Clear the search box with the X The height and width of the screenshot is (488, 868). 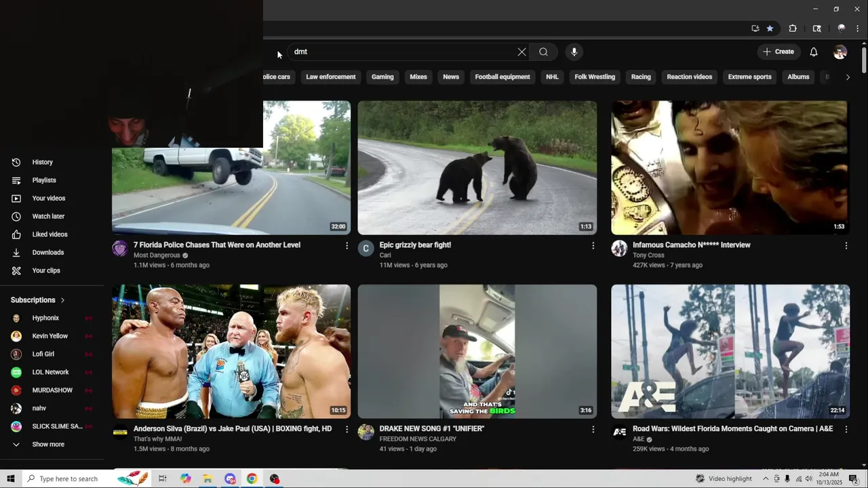click(521, 52)
